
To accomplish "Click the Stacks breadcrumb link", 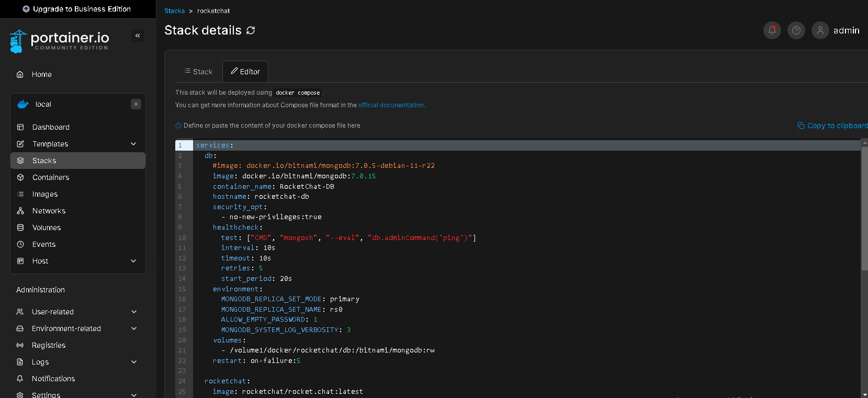I will [x=174, y=11].
